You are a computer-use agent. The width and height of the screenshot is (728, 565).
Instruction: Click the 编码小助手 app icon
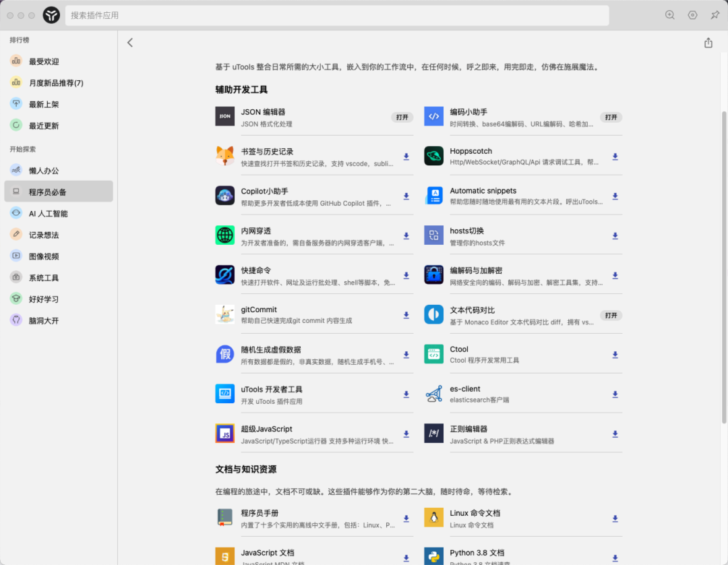coord(433,117)
